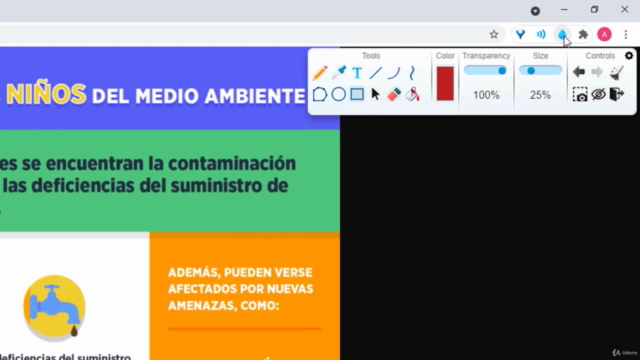
Task: Click the sound waves extension icon
Action: point(541,35)
